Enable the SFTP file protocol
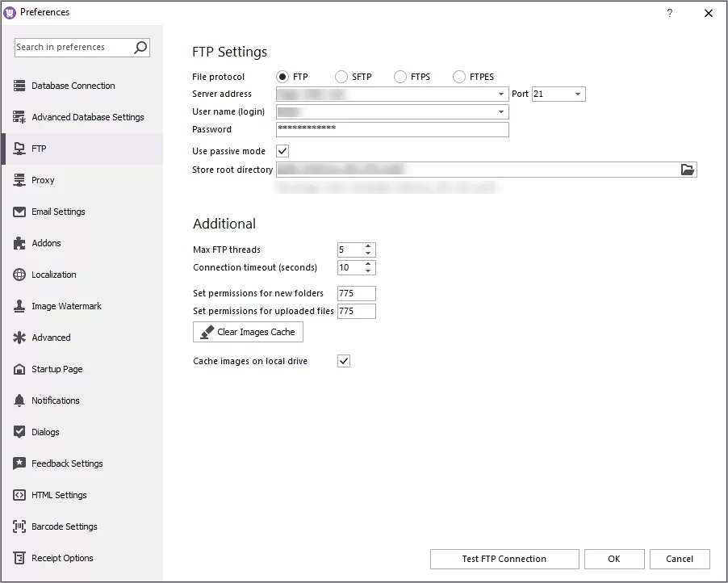The width and height of the screenshot is (728, 583). pos(341,76)
